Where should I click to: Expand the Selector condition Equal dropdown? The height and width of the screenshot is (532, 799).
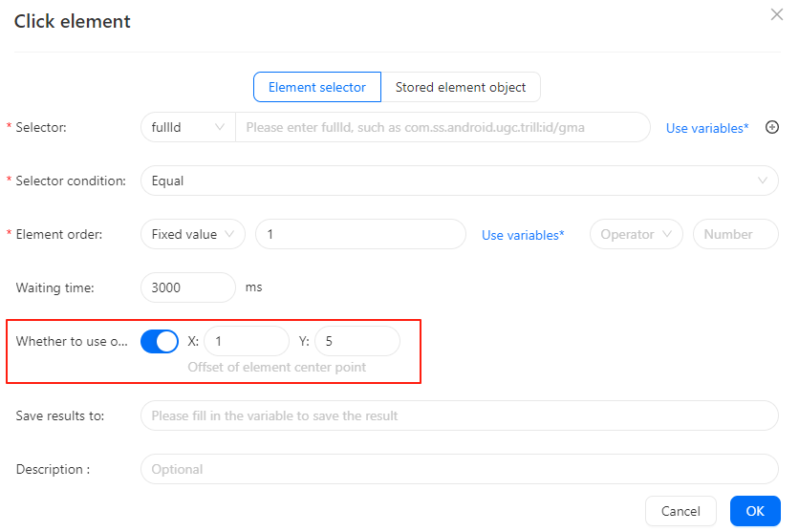(459, 181)
